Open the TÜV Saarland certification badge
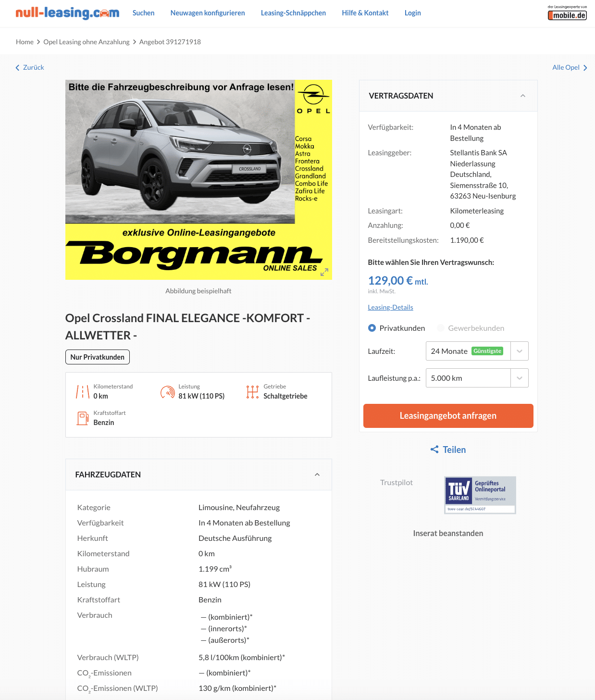This screenshot has height=700, width=595. (x=480, y=495)
